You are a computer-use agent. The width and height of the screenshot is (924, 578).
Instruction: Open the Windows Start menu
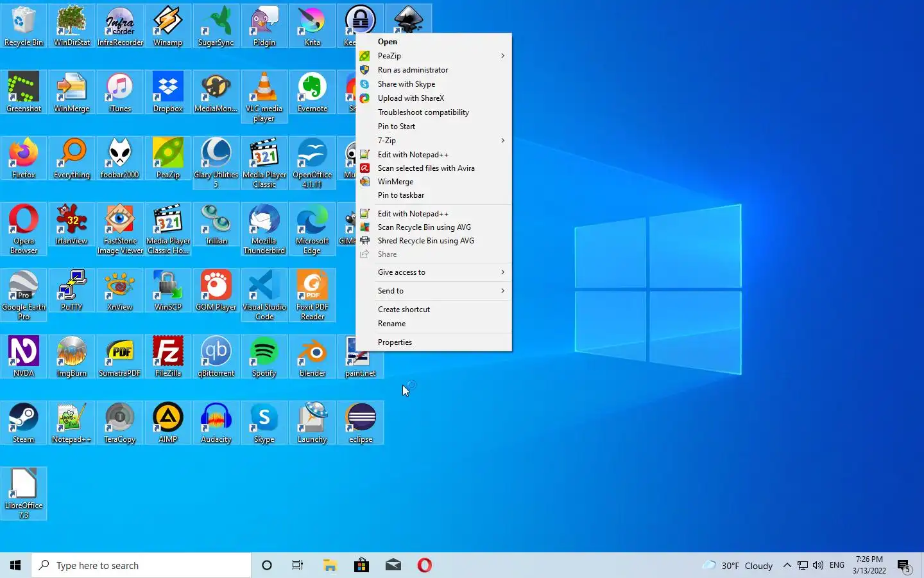coord(15,565)
